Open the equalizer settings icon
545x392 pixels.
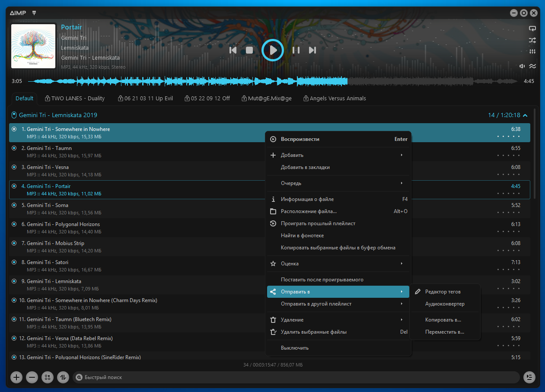[x=532, y=52]
